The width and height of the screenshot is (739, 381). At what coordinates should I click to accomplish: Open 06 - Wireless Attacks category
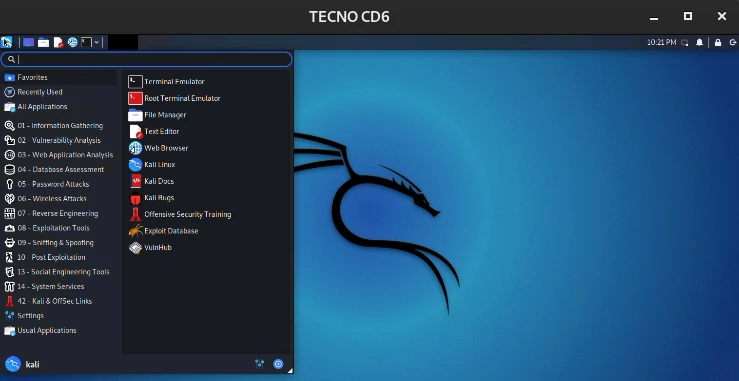click(59, 199)
